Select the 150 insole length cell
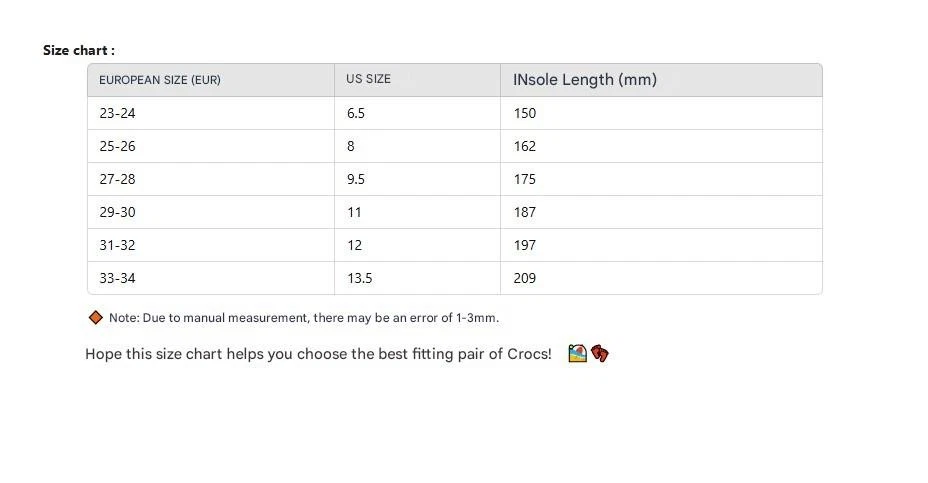 pos(525,113)
